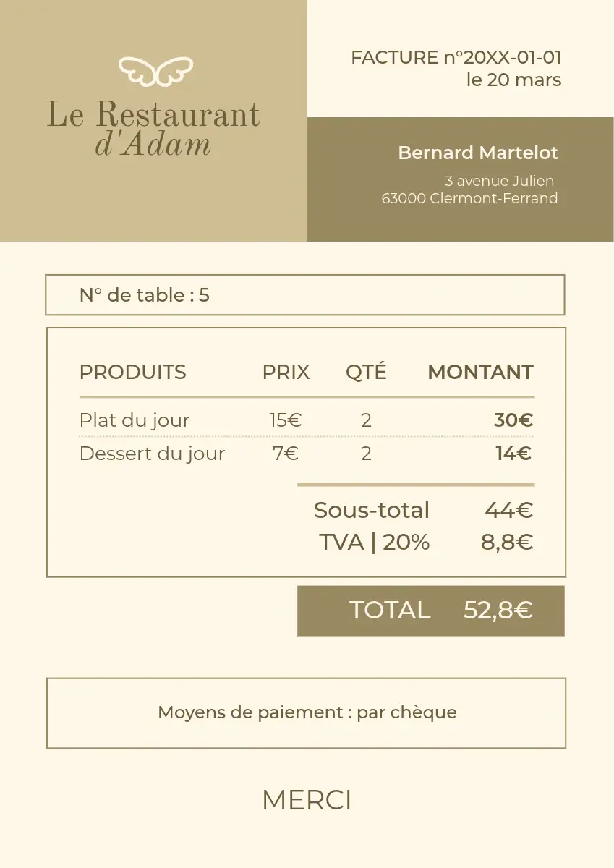Select the address line "3 avenue Julien"
Image resolution: width=614 pixels, height=868 pixels.
point(499,181)
